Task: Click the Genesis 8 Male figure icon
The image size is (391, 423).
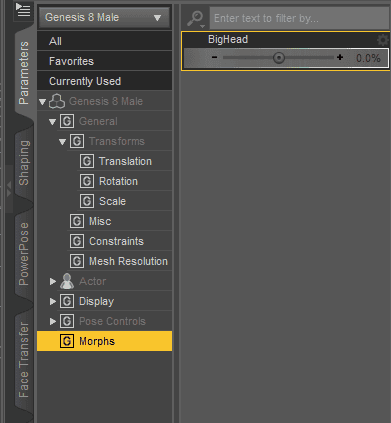Action: pos(57,101)
